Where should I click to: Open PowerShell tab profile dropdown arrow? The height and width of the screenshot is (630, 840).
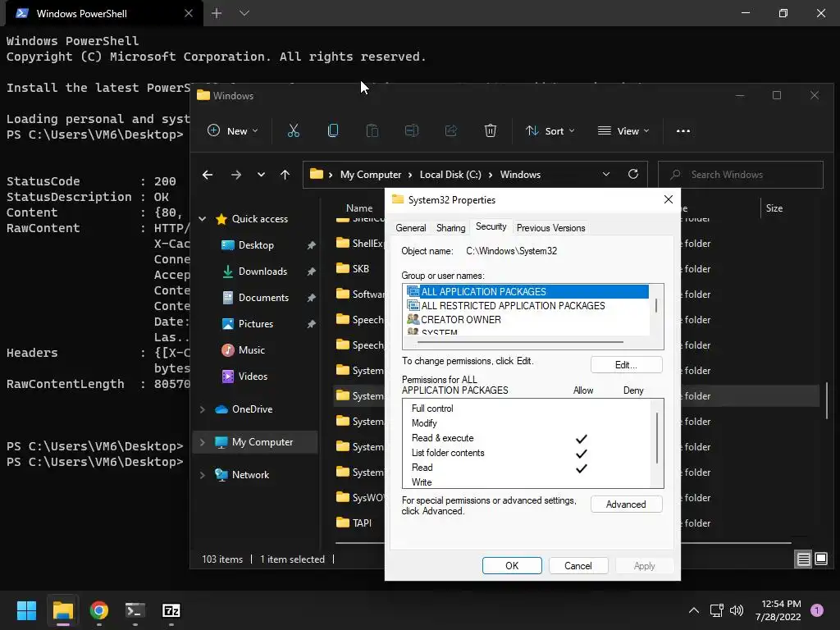[244, 13]
